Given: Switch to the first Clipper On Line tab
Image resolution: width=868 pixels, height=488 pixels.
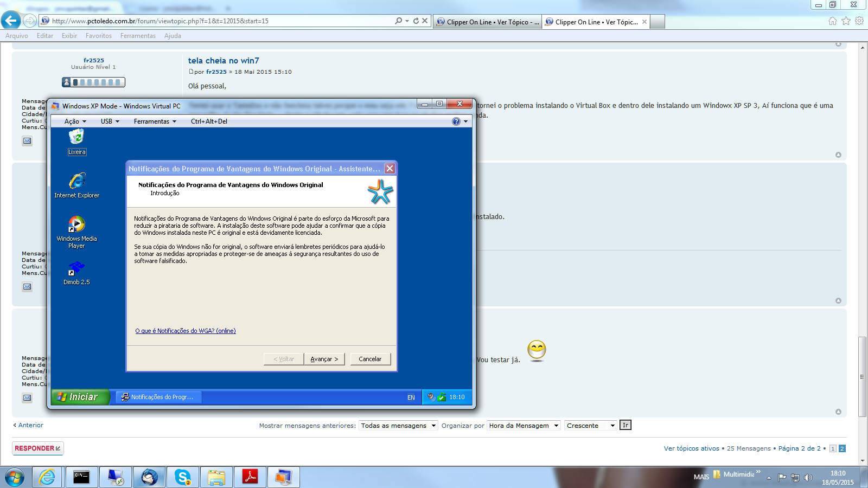Looking at the screenshot, I should click(x=488, y=22).
